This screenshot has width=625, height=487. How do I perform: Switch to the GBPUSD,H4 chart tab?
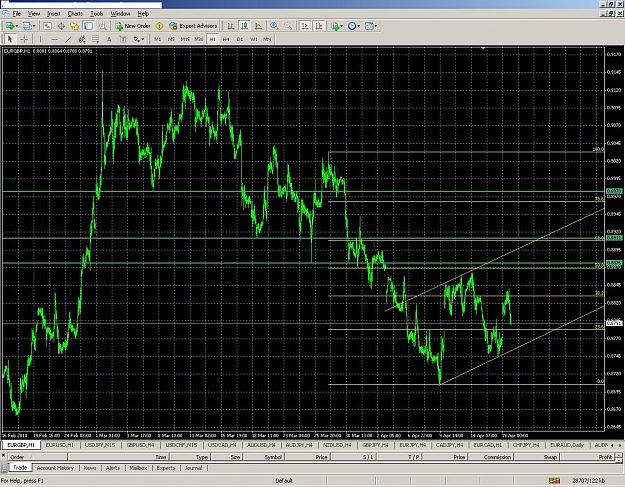coord(140,445)
